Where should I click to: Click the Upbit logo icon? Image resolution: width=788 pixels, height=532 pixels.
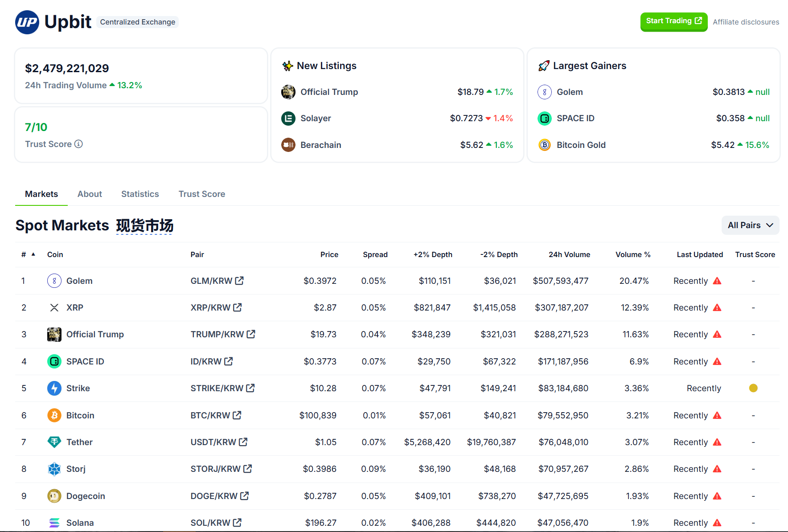[x=27, y=22]
